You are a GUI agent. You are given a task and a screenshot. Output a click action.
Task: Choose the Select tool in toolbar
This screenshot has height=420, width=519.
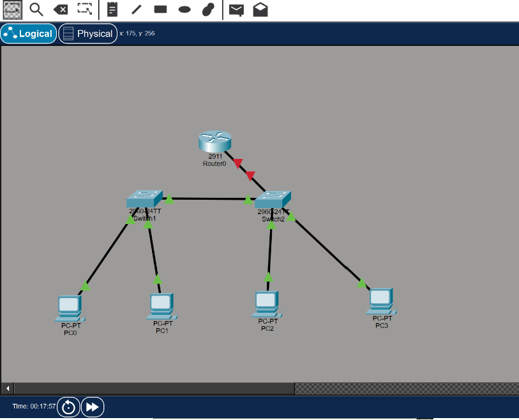tap(13, 10)
